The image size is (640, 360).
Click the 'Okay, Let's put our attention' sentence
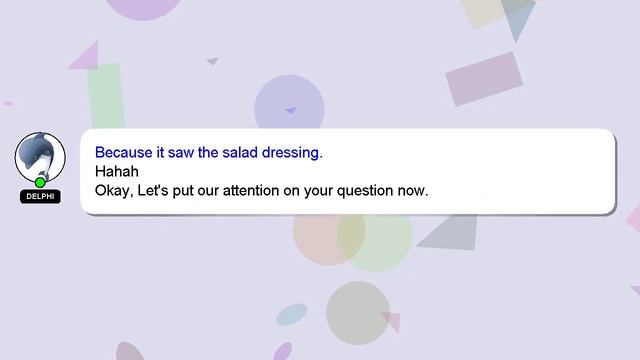tap(262, 191)
